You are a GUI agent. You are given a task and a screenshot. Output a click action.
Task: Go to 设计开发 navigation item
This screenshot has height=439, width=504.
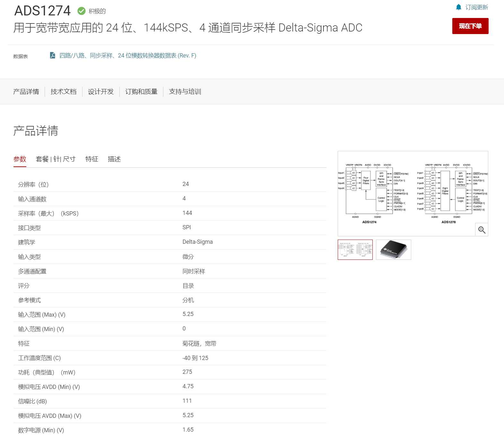[x=101, y=92]
